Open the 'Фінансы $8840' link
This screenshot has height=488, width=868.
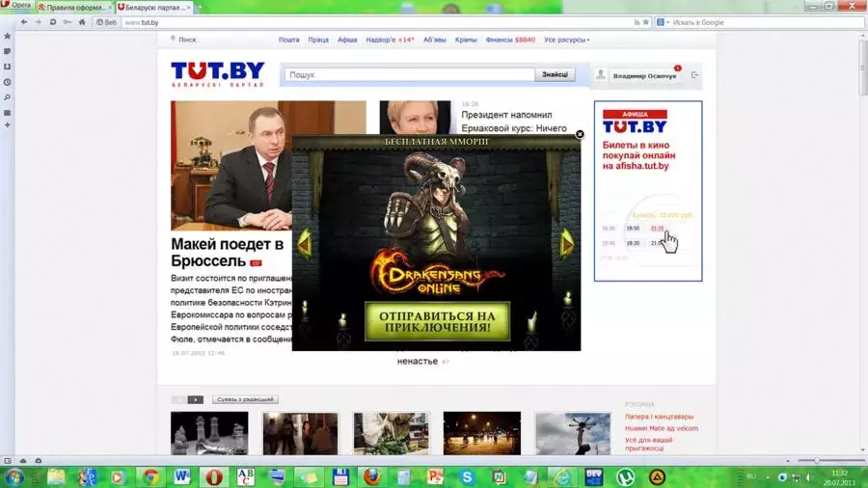tap(510, 40)
